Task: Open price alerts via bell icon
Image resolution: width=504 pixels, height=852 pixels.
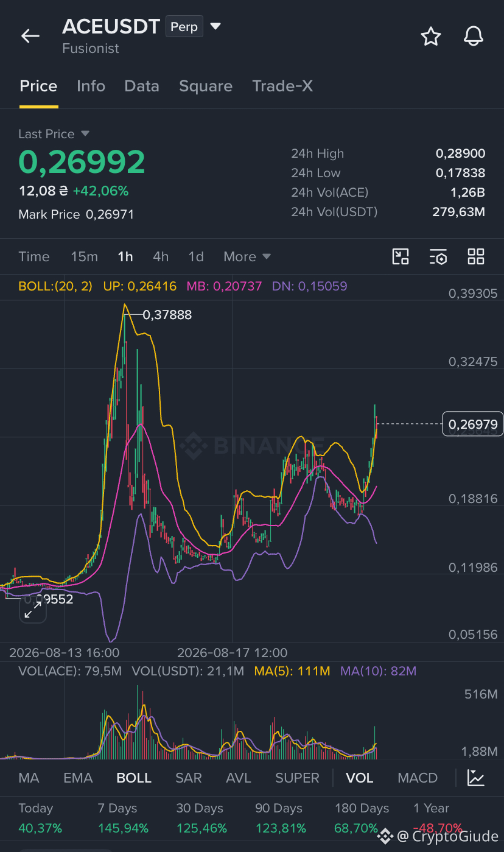Action: [474, 37]
